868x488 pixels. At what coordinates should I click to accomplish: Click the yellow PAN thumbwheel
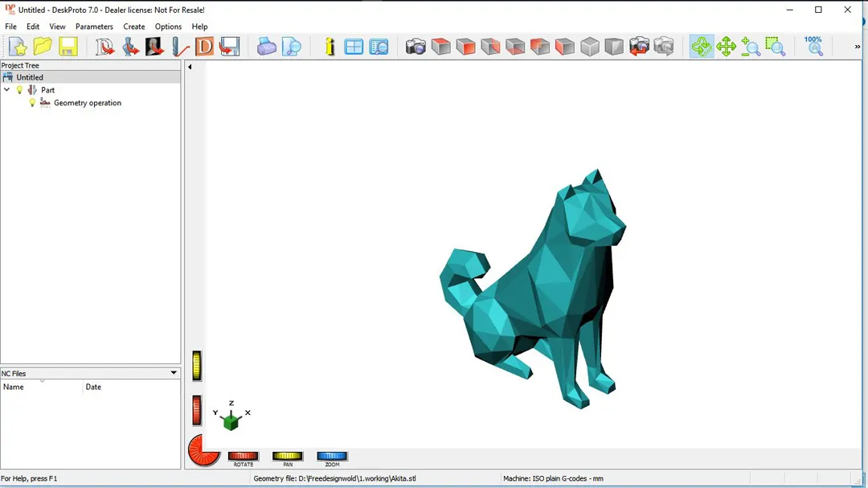[287, 456]
